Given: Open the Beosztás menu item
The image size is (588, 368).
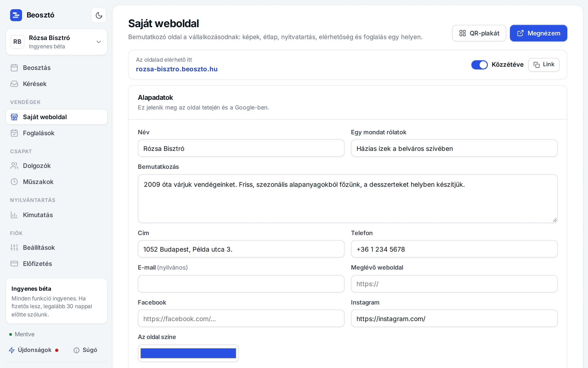Looking at the screenshot, I should click(56, 68).
